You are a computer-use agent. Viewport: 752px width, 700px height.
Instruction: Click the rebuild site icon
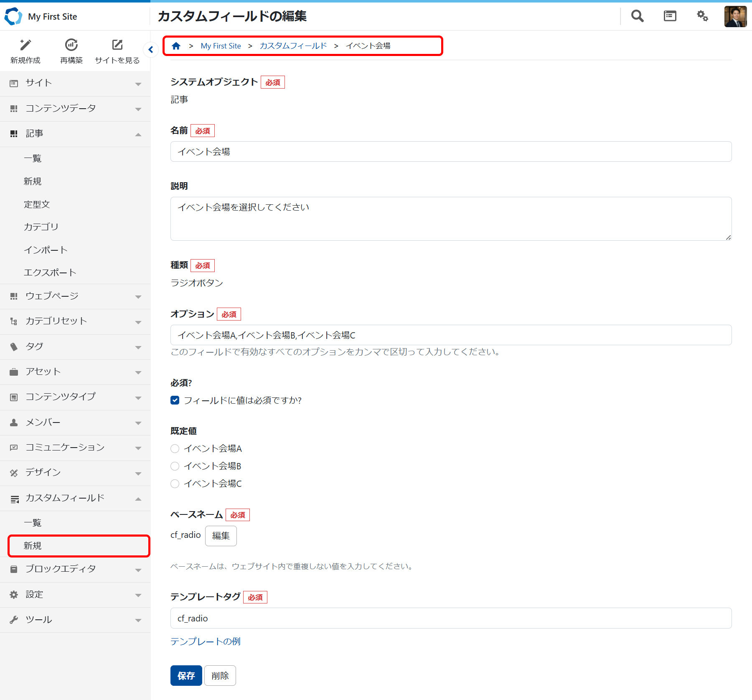pyautogui.click(x=71, y=45)
